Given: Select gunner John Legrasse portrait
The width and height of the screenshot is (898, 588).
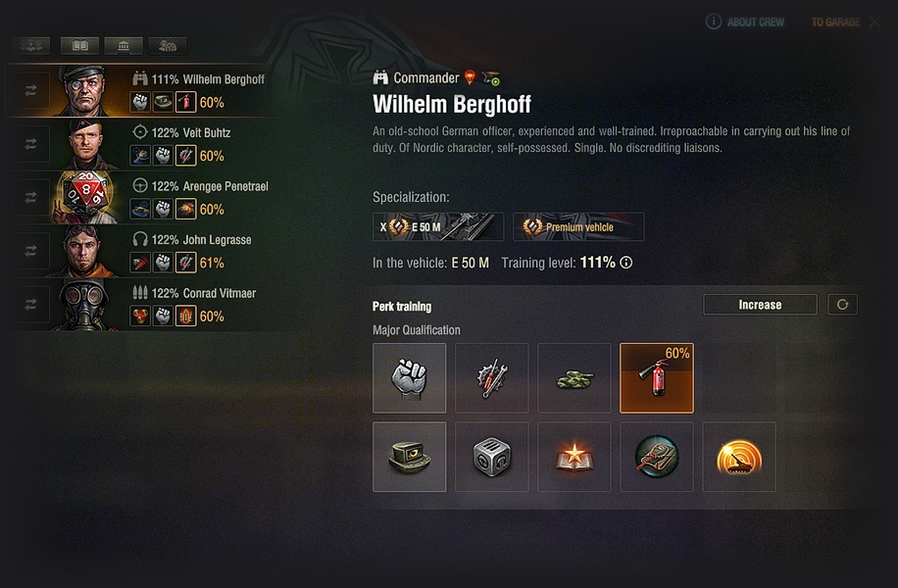Looking at the screenshot, I should (x=86, y=250).
